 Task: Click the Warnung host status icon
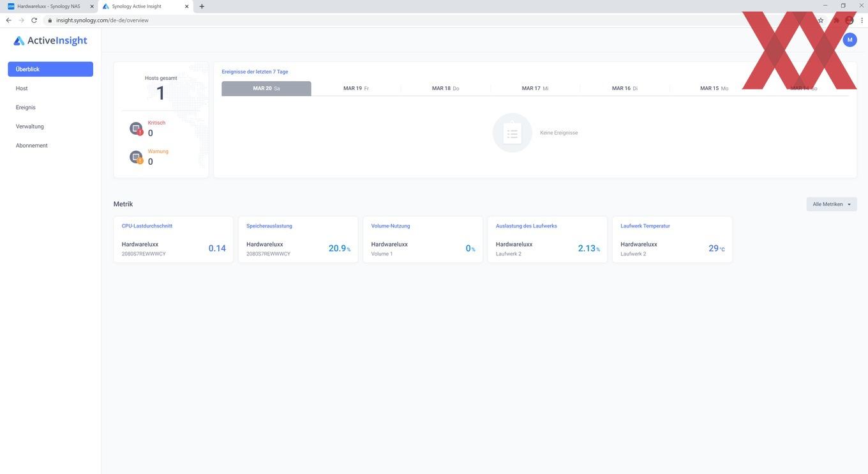click(x=136, y=157)
